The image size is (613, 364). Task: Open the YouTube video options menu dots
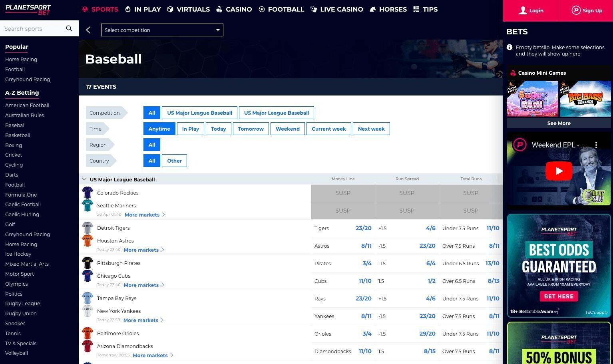tap(596, 145)
